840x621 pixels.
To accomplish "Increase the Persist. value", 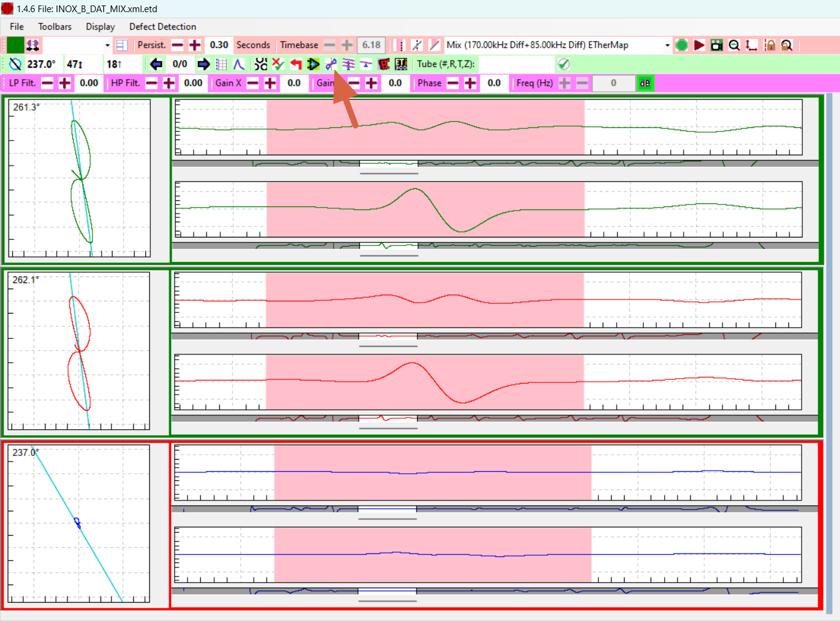I will tap(195, 45).
